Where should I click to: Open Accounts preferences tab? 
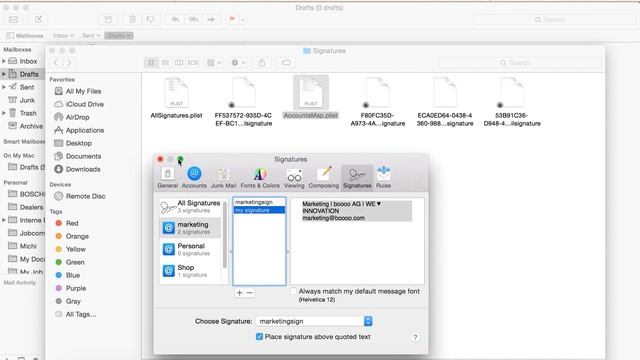coord(194,177)
